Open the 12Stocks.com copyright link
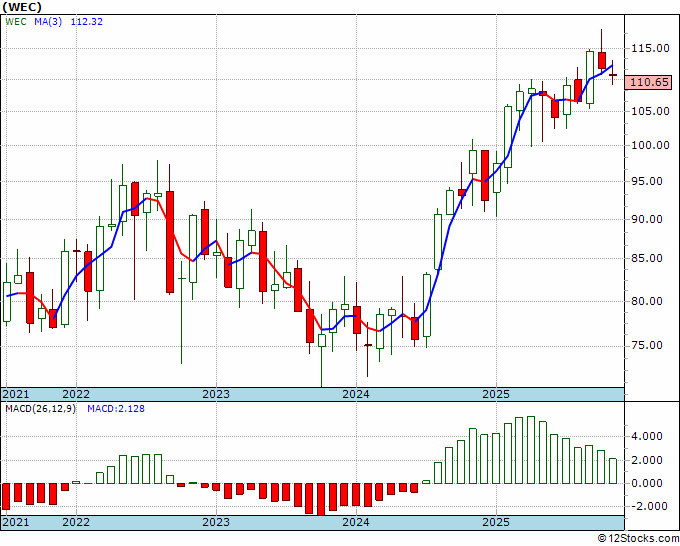The width and height of the screenshot is (680, 546). [x=638, y=539]
